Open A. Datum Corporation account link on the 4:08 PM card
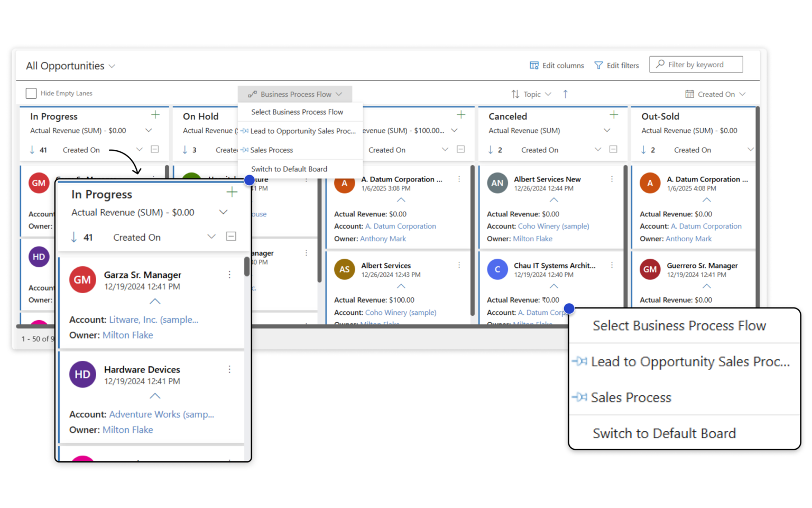 click(706, 226)
